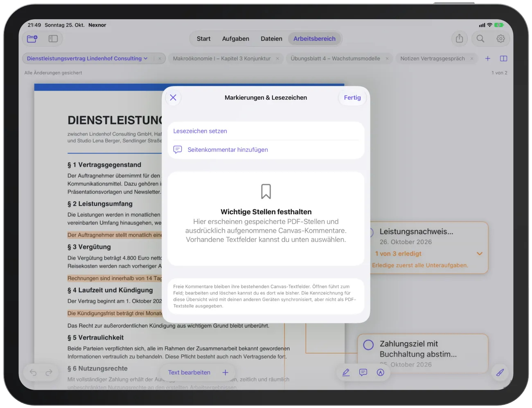
Task: Open the share icon
Action: (x=460, y=38)
